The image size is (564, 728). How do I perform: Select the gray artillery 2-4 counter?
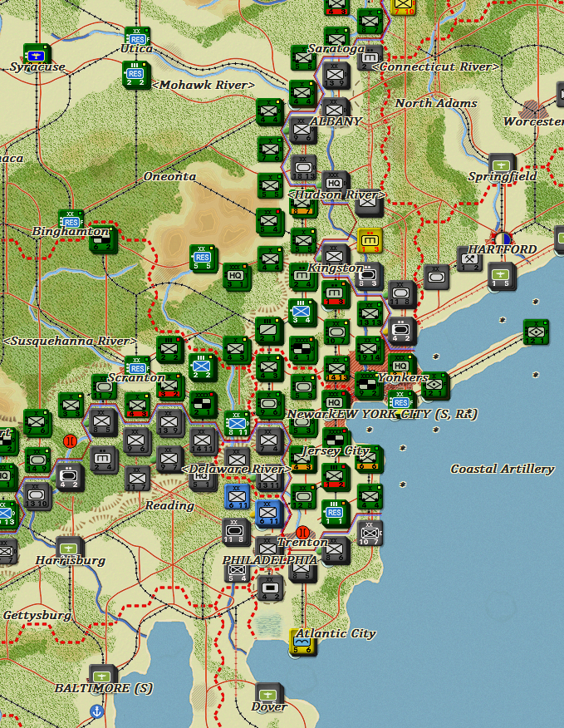pos(103,459)
